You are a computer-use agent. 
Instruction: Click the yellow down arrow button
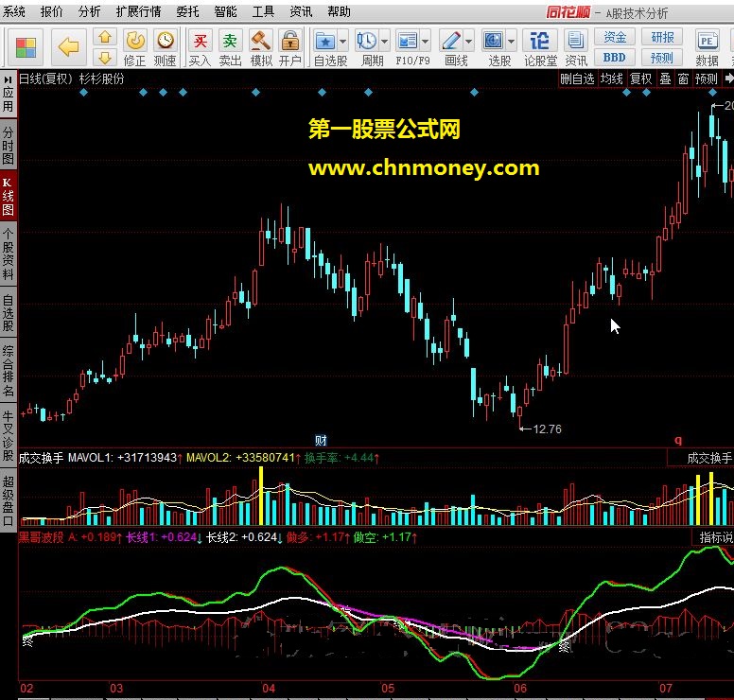[x=105, y=58]
